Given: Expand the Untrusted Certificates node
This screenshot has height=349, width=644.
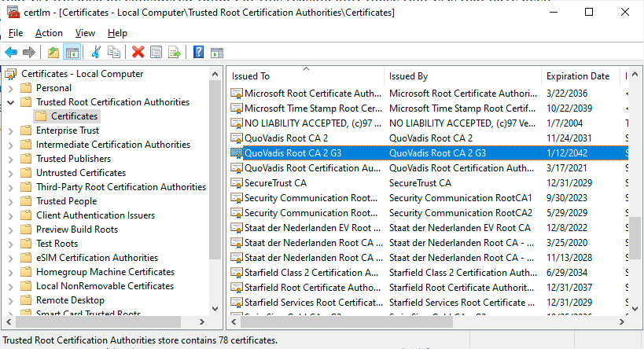Looking at the screenshot, I should (11, 173).
